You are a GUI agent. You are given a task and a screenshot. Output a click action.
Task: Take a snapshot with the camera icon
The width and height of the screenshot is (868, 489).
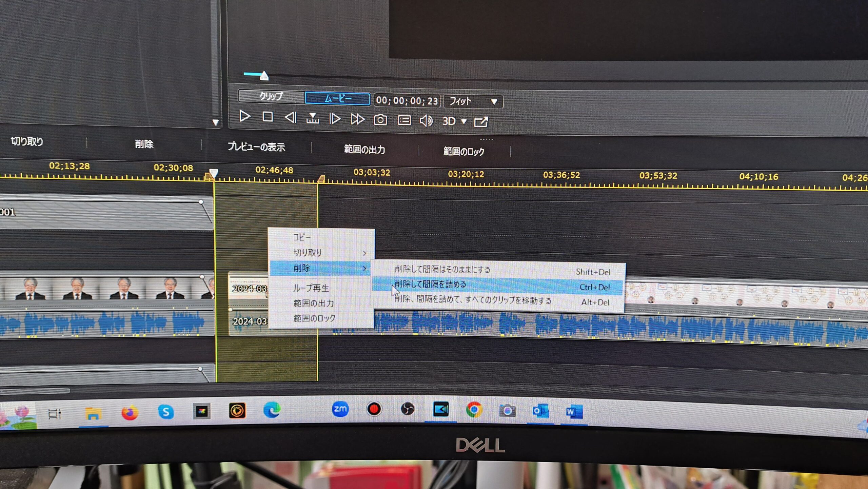[x=380, y=120]
